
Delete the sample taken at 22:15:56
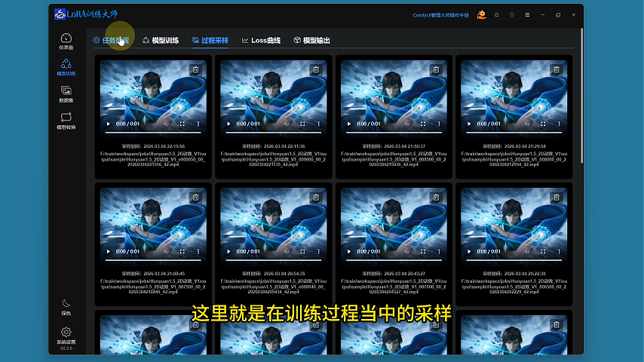coord(195,70)
